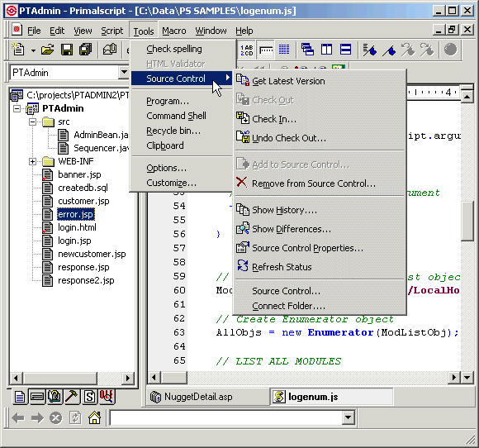Click Undo Check Out... submenu item
This screenshot has width=479, height=448.
[x=320, y=138]
